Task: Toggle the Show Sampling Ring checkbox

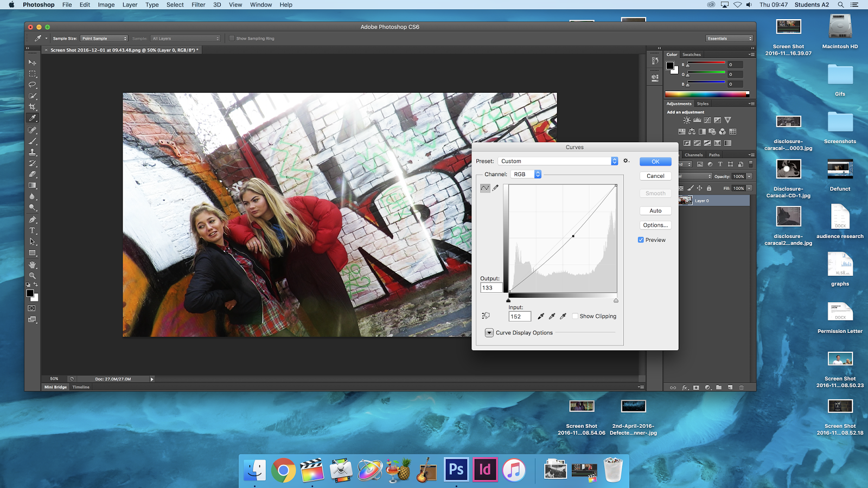Action: point(232,38)
